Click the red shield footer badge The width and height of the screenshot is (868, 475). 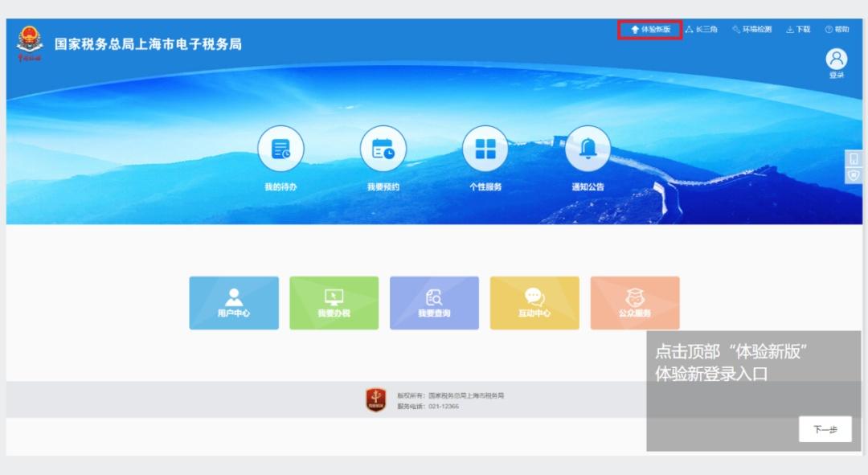coord(376,399)
